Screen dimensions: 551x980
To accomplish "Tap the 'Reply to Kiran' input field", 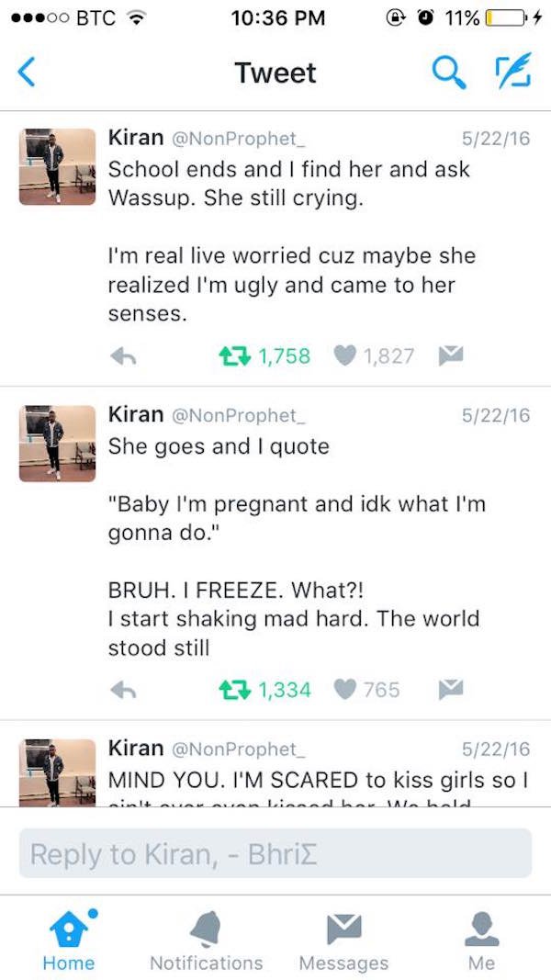I will [x=275, y=854].
